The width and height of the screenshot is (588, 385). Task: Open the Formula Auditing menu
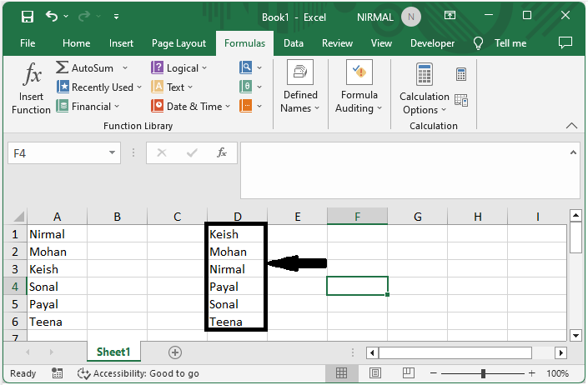click(359, 87)
